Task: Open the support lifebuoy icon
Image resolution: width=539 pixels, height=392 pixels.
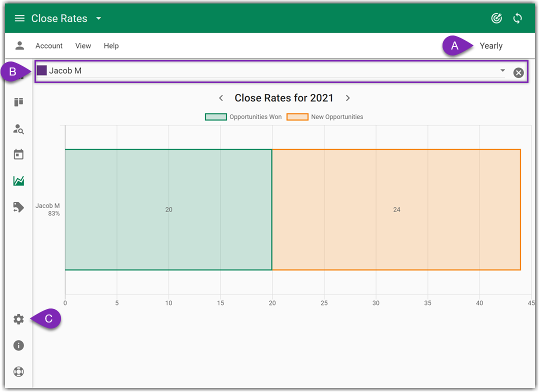Action: click(x=18, y=371)
